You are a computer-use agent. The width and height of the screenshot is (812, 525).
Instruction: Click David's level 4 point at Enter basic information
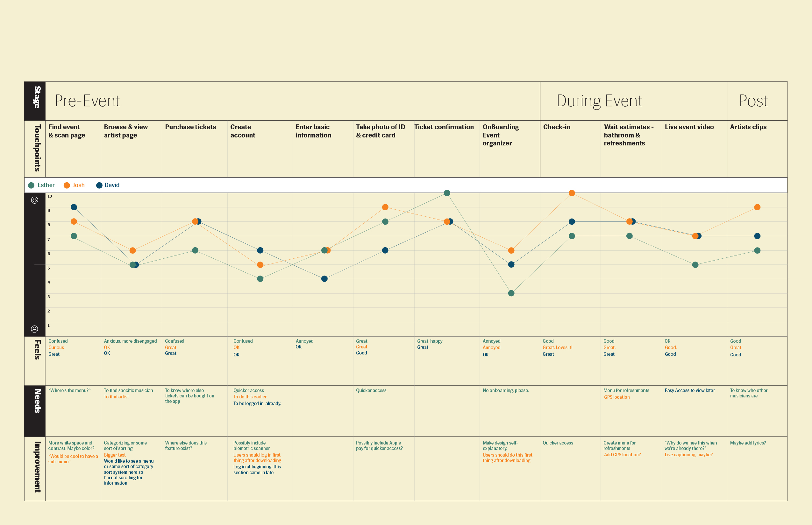pos(324,279)
